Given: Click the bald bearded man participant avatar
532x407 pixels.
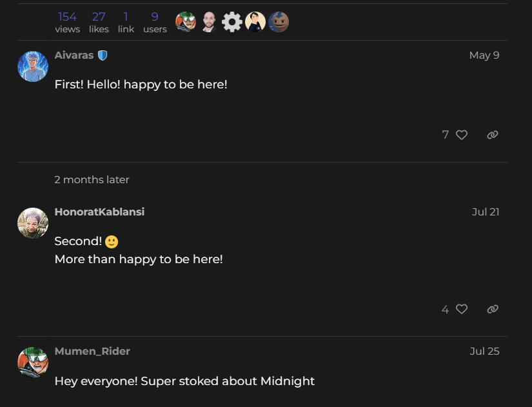Looking at the screenshot, I should 209,22.
